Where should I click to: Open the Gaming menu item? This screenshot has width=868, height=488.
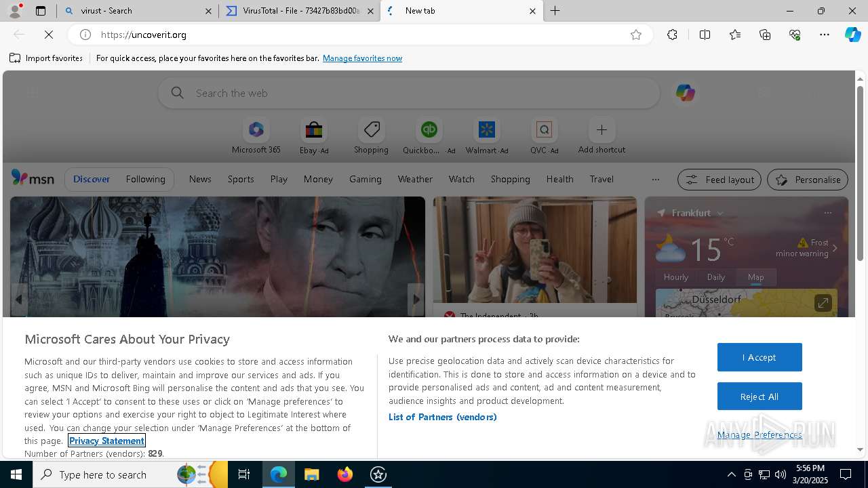(366, 179)
